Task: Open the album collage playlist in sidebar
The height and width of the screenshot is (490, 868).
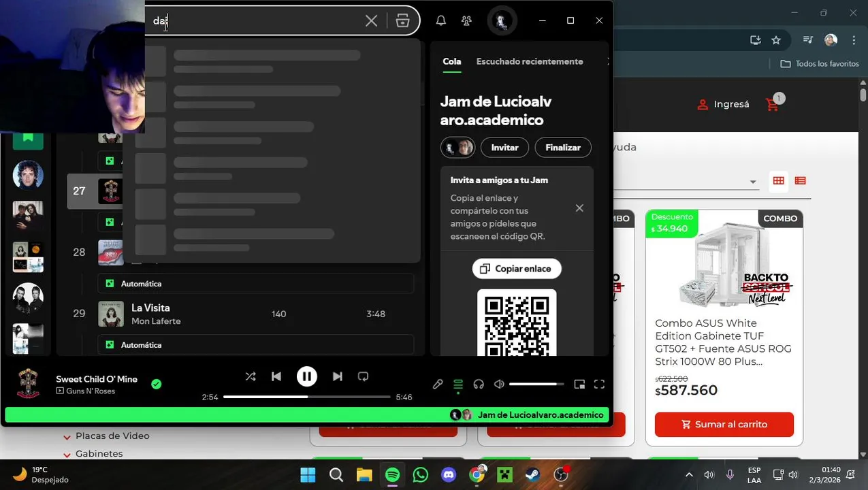Action: 28,257
